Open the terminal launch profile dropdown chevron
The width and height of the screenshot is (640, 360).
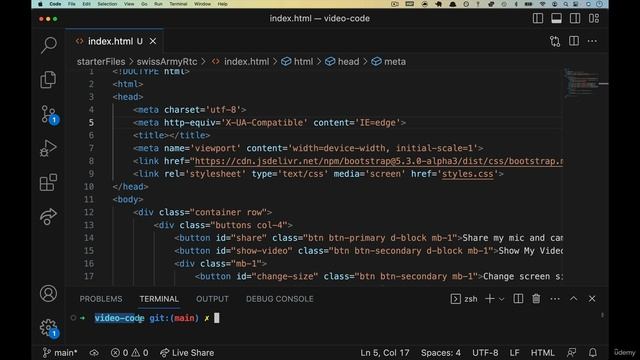click(502, 299)
